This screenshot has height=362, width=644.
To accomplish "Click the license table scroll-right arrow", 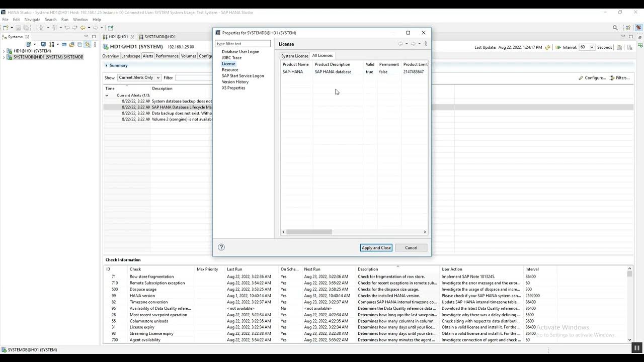I will pyautogui.click(x=425, y=232).
